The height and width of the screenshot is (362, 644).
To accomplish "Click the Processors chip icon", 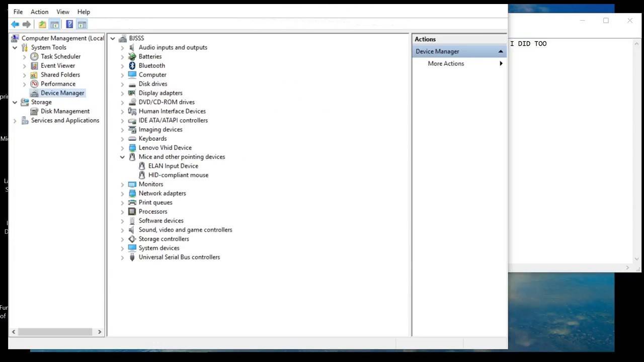I will (132, 212).
